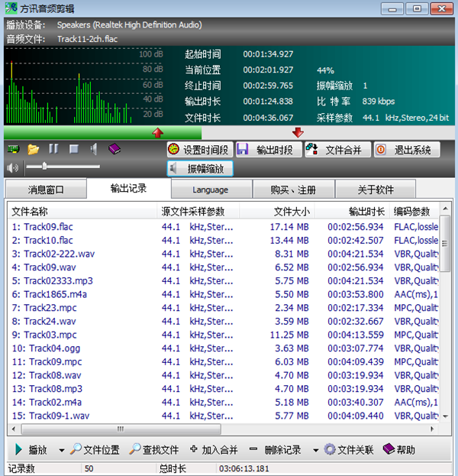Sort by the 文件名称 column header

pos(82,212)
